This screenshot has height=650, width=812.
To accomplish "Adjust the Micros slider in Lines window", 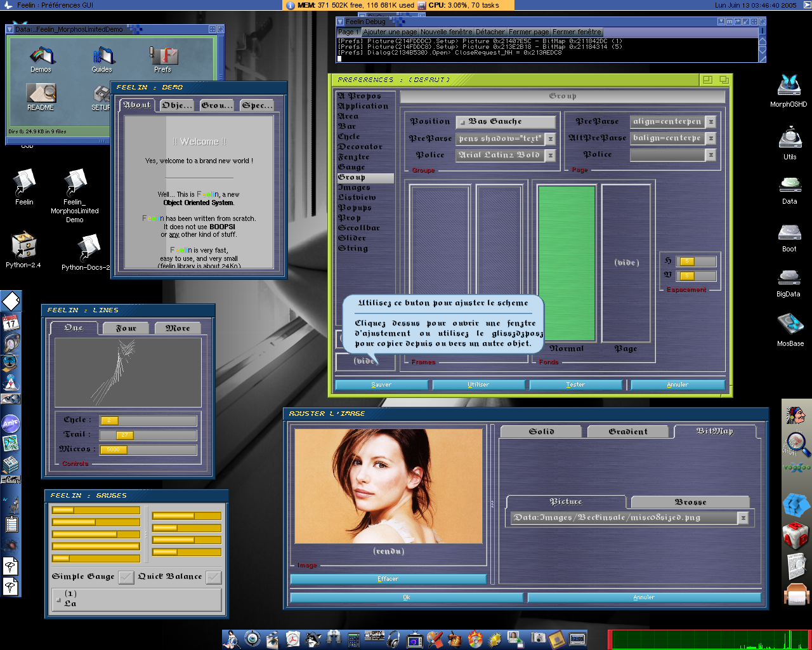I will [x=148, y=449].
